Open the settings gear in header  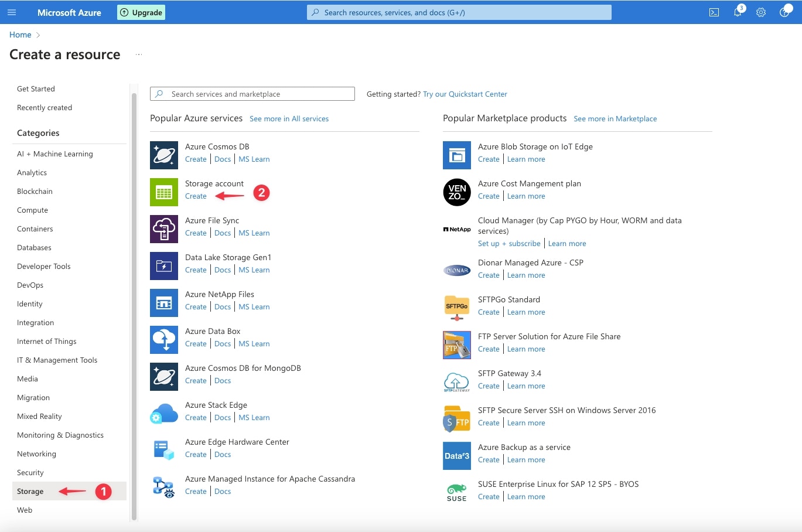pos(761,12)
